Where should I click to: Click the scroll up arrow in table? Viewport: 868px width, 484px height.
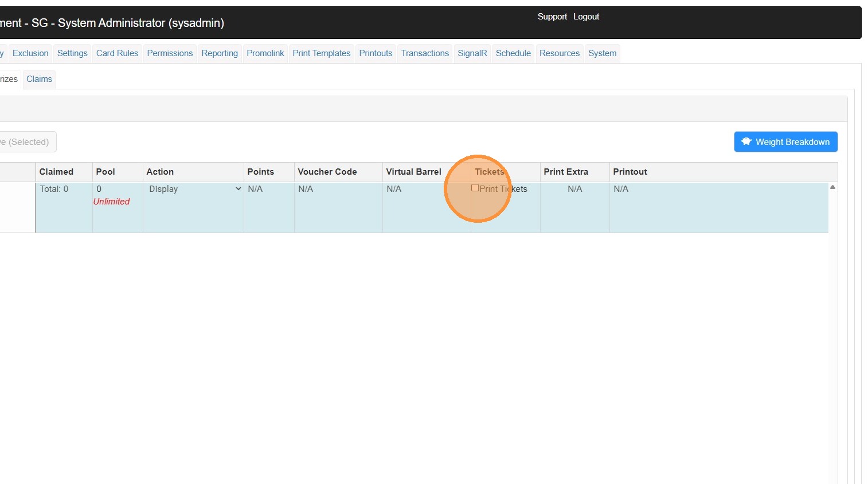pyautogui.click(x=832, y=187)
